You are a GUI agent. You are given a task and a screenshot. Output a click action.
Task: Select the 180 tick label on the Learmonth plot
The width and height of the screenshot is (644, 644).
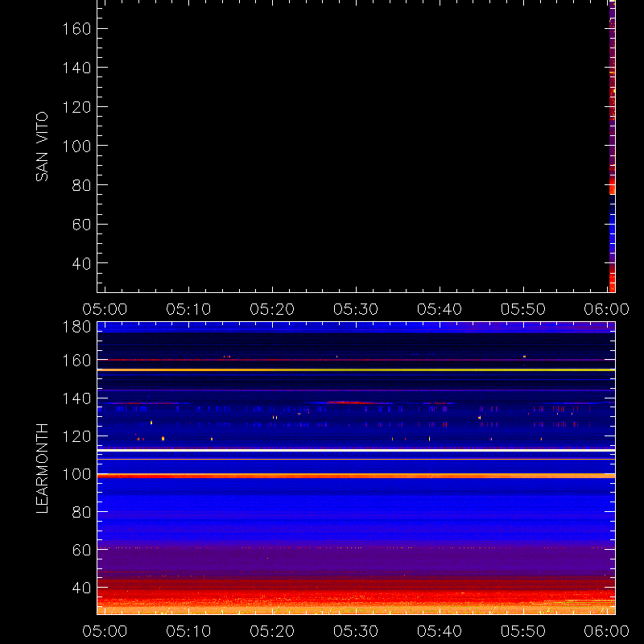(x=76, y=327)
